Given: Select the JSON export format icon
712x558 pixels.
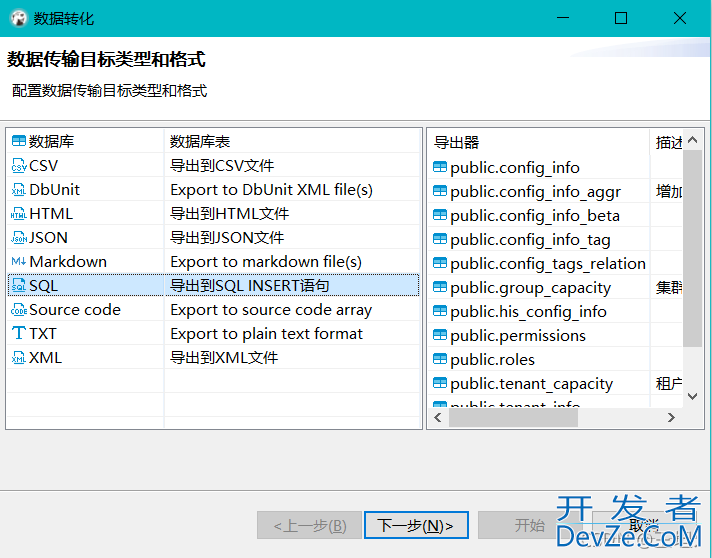Looking at the screenshot, I should [19, 238].
